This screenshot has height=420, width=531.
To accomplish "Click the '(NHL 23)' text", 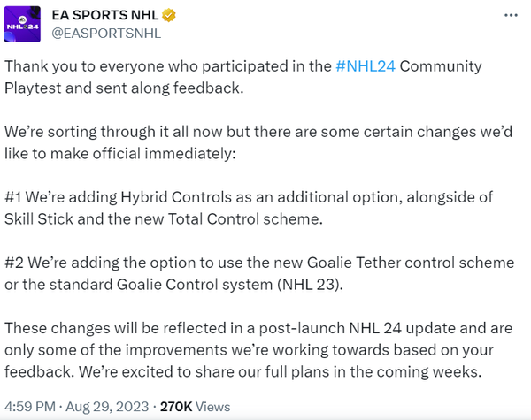I will (308, 285).
